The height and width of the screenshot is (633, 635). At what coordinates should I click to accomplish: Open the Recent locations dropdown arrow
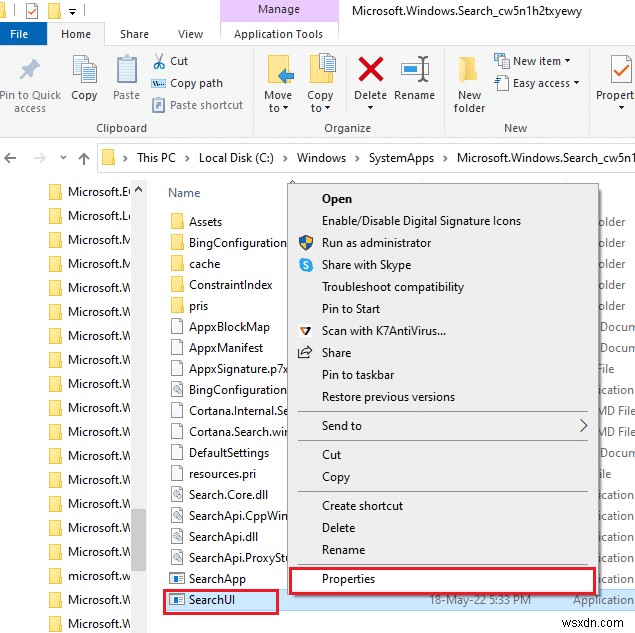[63, 158]
